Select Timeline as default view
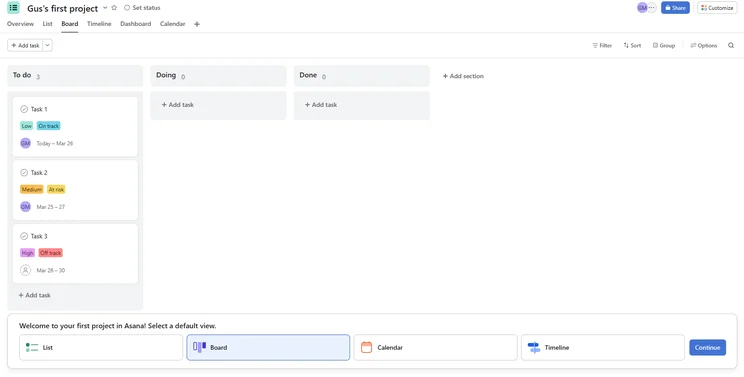The image size is (744, 377). pos(603,348)
